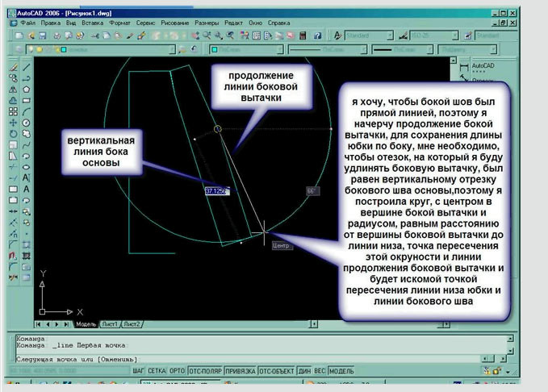This screenshot has width=548, height=392.
Task: Open the Рисование menu
Action: coord(175,24)
